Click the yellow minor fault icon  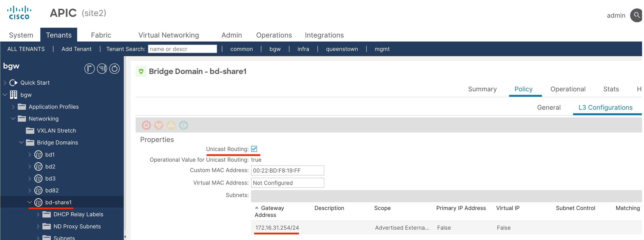(171, 125)
